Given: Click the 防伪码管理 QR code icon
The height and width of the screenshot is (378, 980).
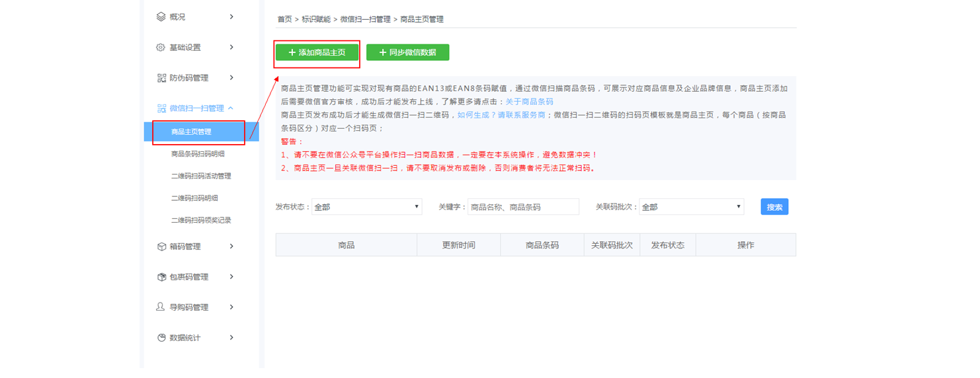Looking at the screenshot, I should click(x=161, y=78).
